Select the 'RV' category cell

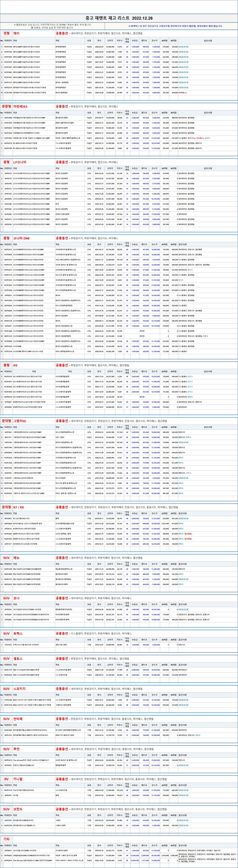[6, 779]
